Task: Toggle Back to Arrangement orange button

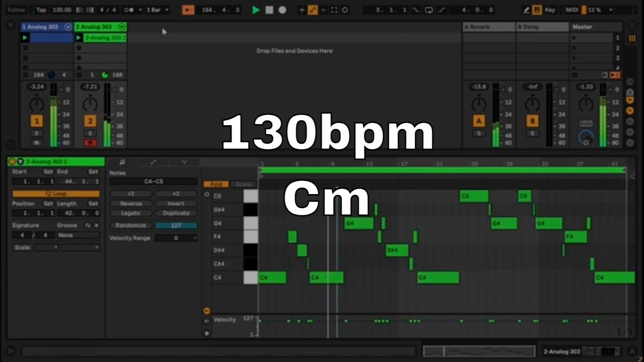Action: 615,75
